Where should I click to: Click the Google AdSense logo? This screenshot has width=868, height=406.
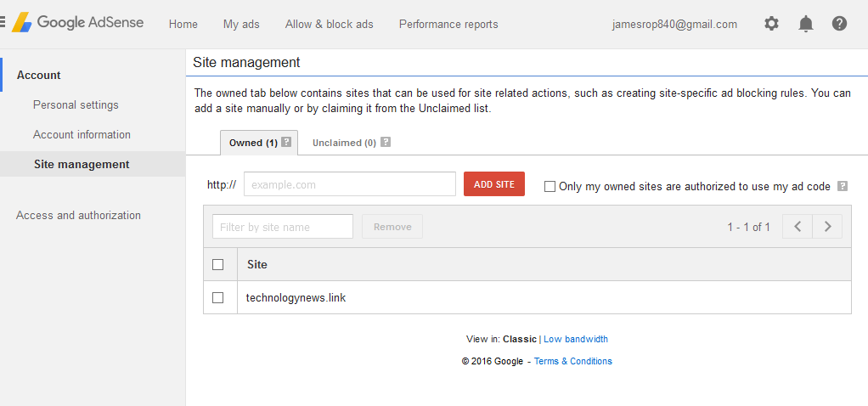coord(77,23)
